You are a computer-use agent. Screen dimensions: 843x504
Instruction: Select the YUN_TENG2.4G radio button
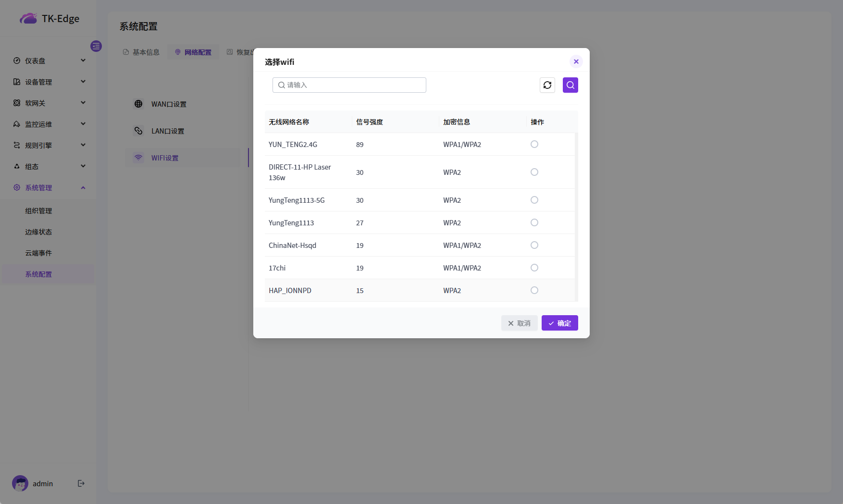pos(534,144)
